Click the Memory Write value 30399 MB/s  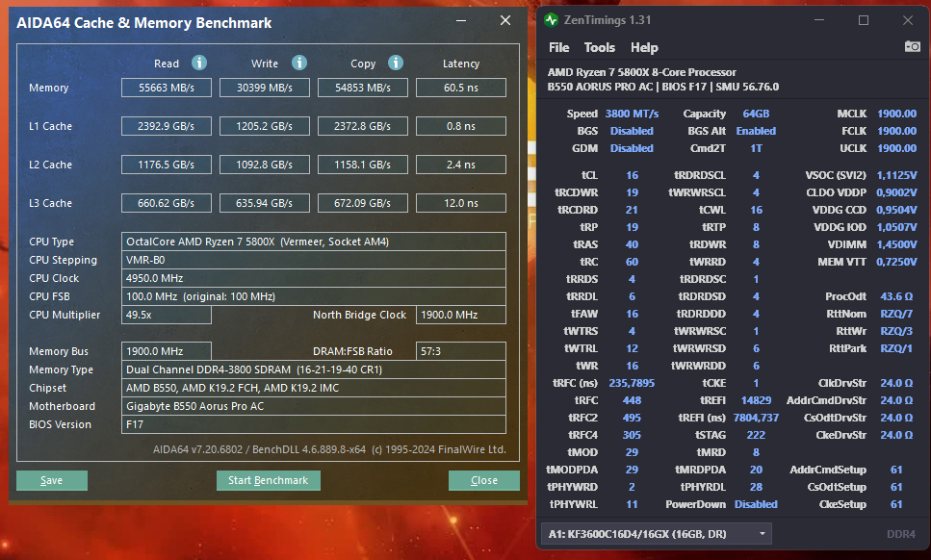pyautogui.click(x=264, y=88)
